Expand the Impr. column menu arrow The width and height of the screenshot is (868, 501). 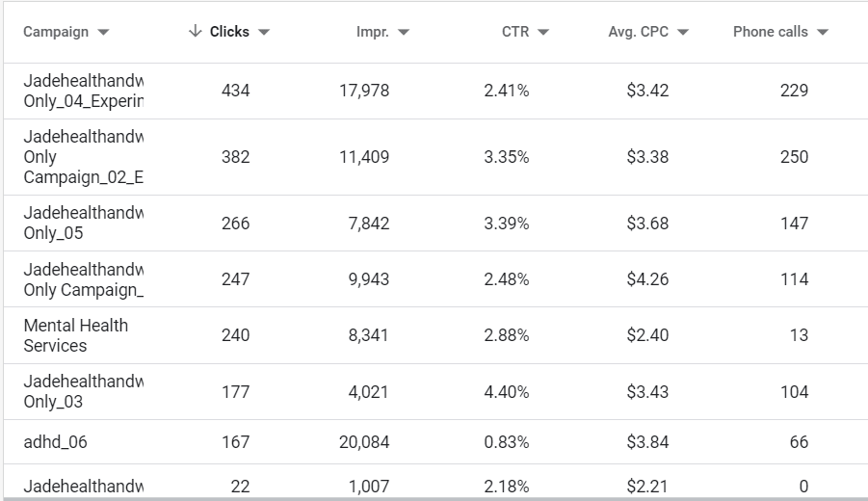(x=404, y=32)
